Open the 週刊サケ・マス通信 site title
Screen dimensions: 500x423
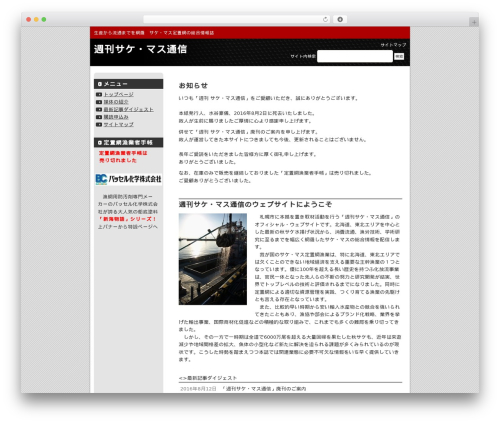tap(140, 49)
